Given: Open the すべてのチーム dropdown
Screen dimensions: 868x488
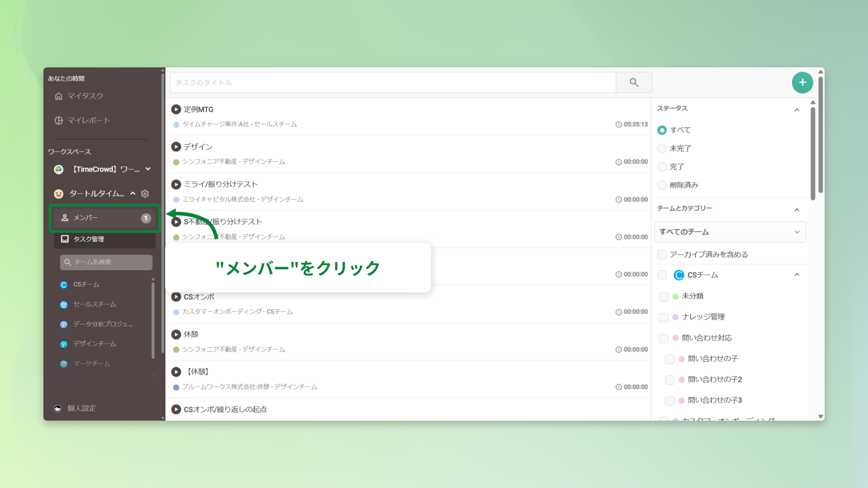Looking at the screenshot, I should click(x=730, y=232).
